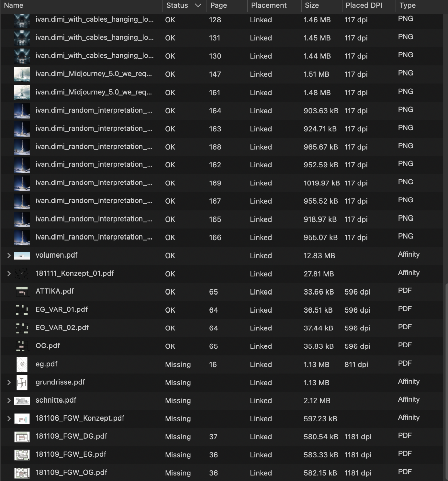Expand the grundrisse.pdf entry
This screenshot has height=481, width=448.
[x=9, y=383]
